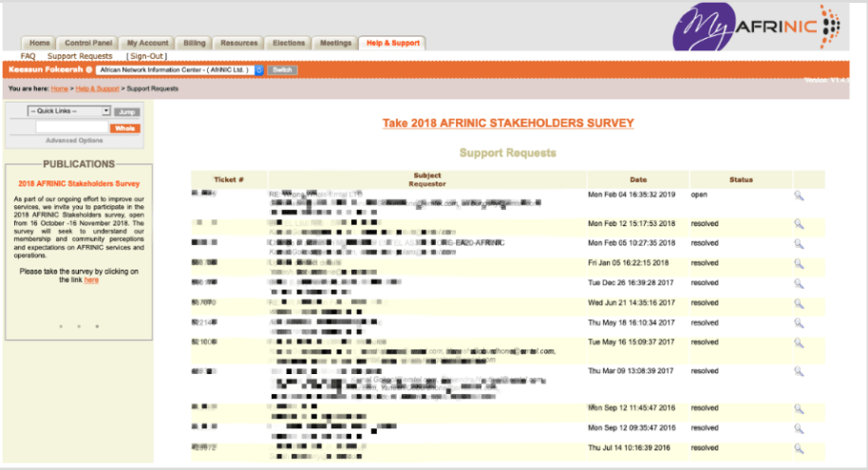Select the Help & Support tab

392,43
